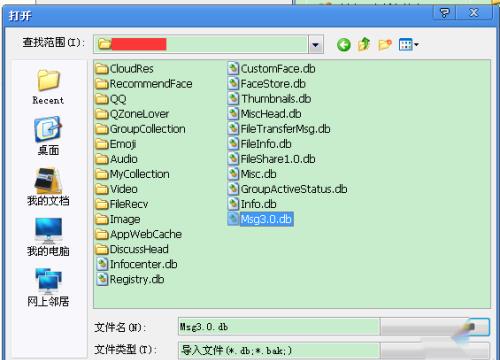Go back using the green arrow icon
This screenshot has height=360, width=500.
click(344, 44)
